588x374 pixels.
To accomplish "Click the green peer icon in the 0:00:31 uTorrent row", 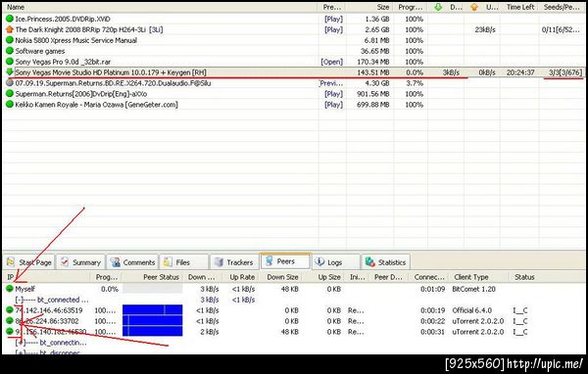I will pos(10,331).
